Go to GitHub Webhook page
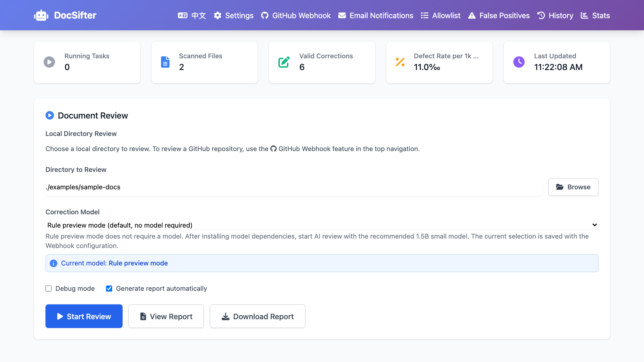Screen dimensions: 644x362 pyautogui.click(x=296, y=16)
